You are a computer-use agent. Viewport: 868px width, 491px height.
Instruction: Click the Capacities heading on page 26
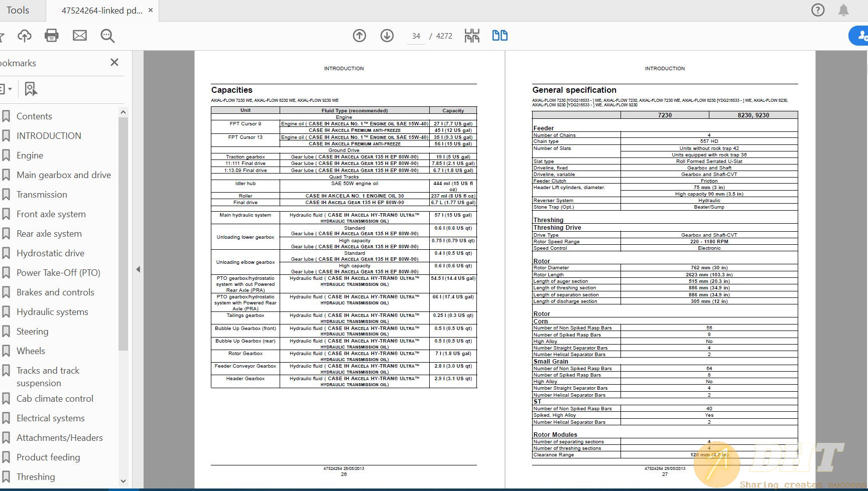point(231,90)
